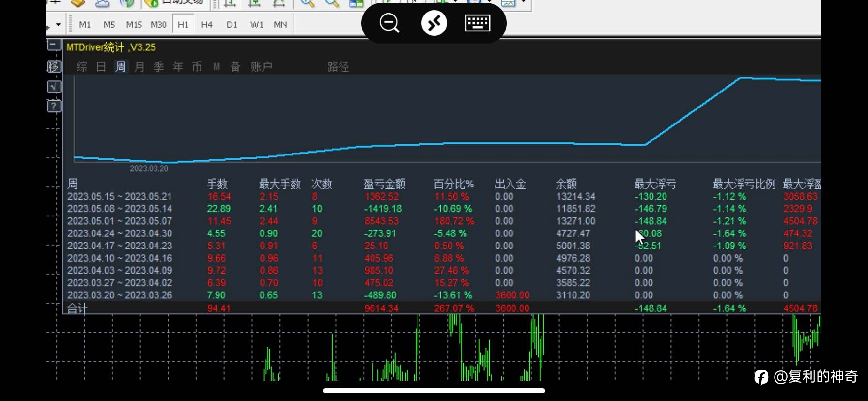Tap the remote desktop zoom-out magnifier
Viewport: 868px width, 401px height.
pyautogui.click(x=389, y=23)
